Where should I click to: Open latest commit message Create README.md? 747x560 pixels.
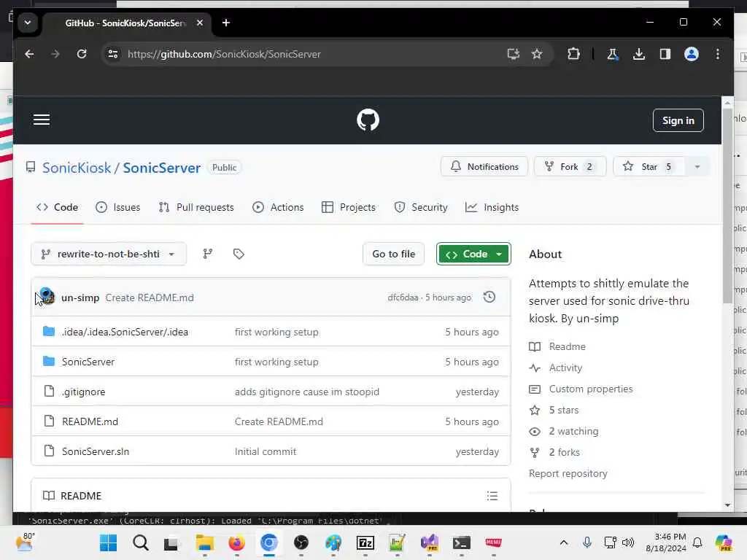(150, 297)
